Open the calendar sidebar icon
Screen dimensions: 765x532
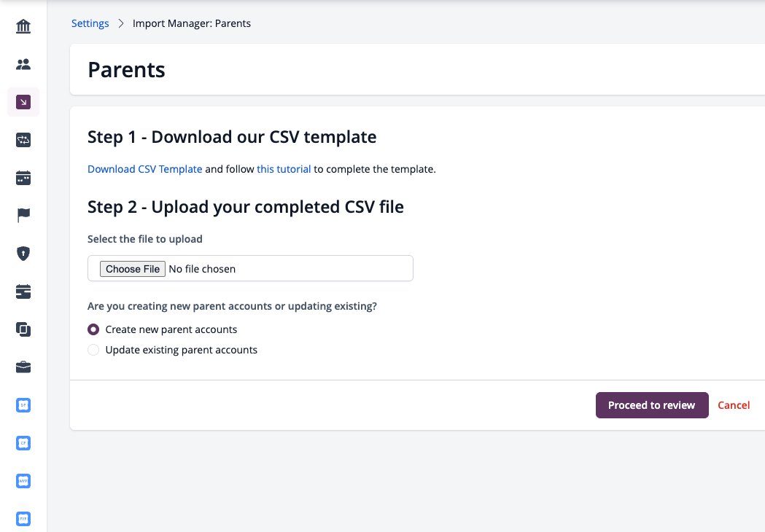[23, 178]
